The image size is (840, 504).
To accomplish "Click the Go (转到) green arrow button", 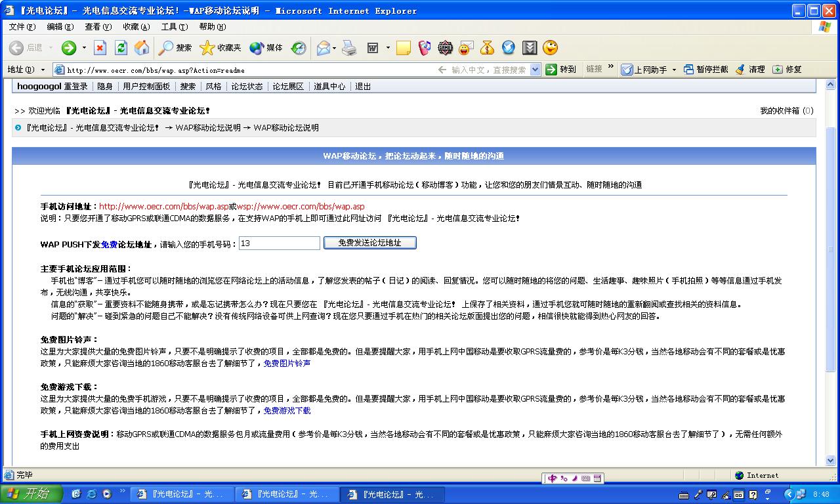I will coord(561,69).
